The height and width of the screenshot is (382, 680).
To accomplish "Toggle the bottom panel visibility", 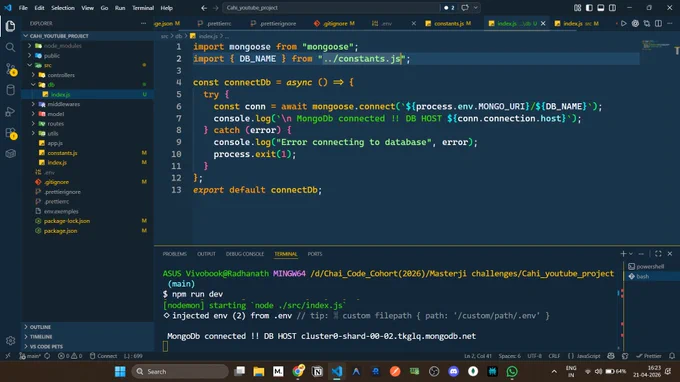I will [601, 8].
